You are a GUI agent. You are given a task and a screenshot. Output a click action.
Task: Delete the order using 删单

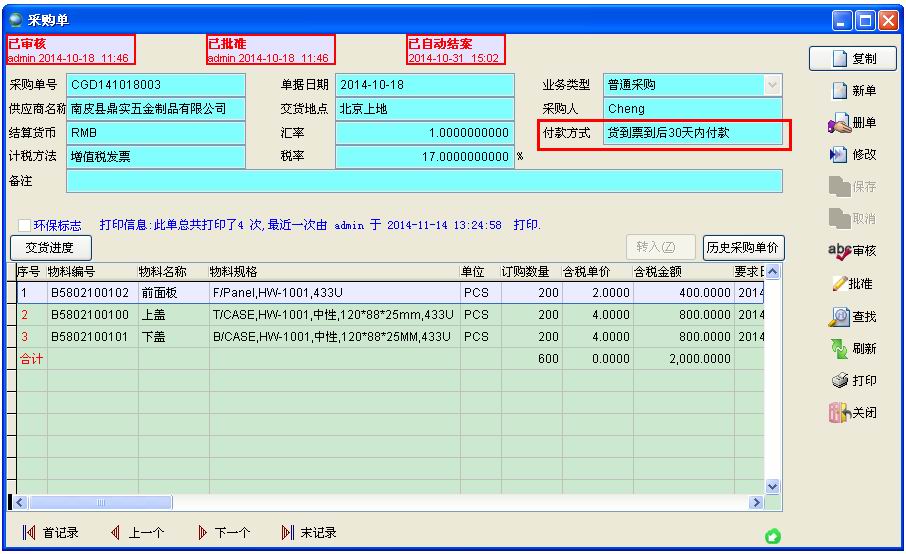[x=852, y=123]
